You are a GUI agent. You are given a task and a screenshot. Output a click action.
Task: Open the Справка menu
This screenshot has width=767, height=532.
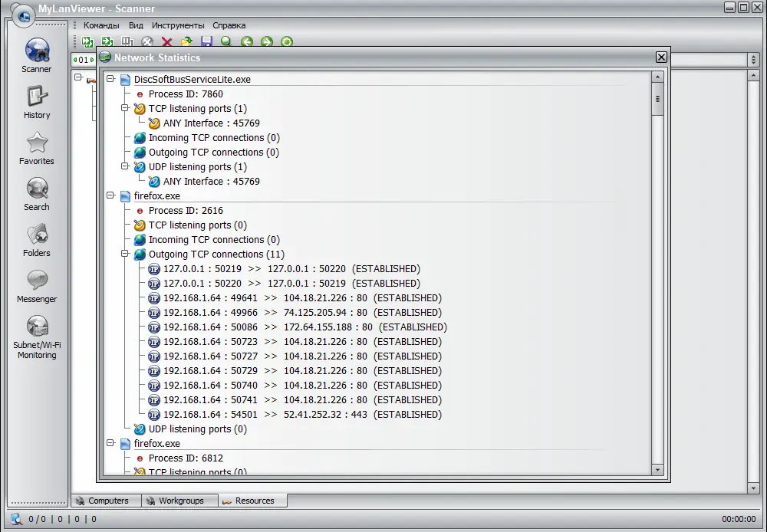pyautogui.click(x=229, y=25)
